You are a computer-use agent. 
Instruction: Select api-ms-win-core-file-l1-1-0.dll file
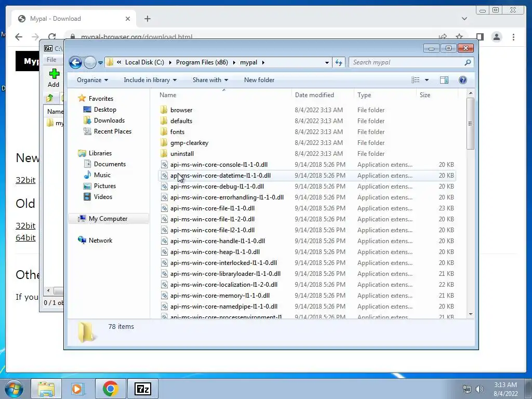point(212,208)
